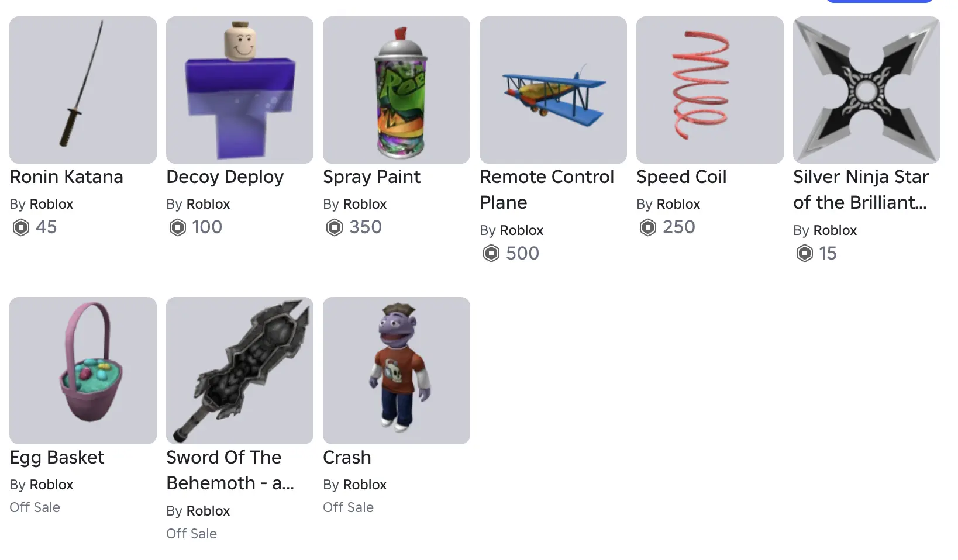Open the Ronin Katana item thumbnail
Viewport: 958px width, 560px height.
coord(83,90)
